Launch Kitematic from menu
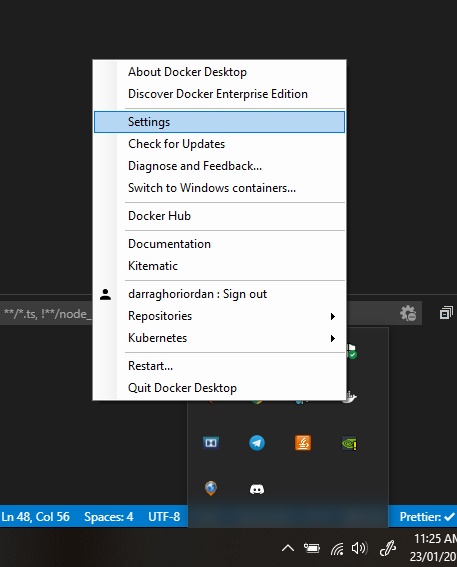This screenshot has height=567, width=457. 219,266
